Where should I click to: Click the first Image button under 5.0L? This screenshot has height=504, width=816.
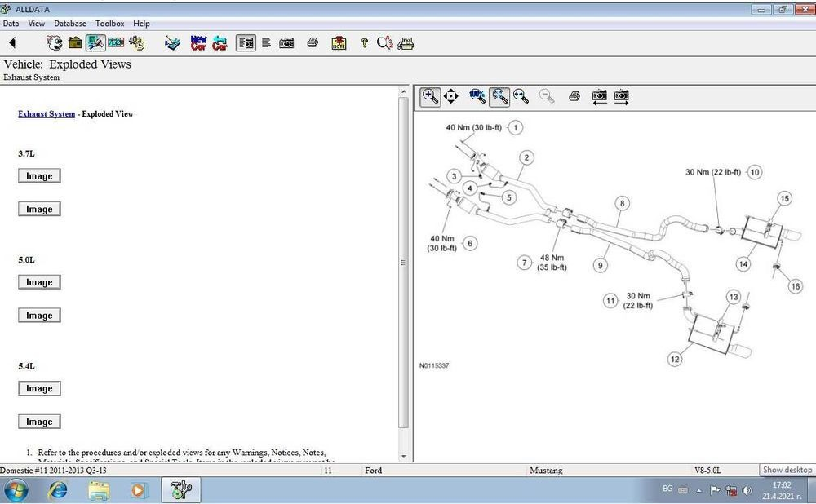39,281
